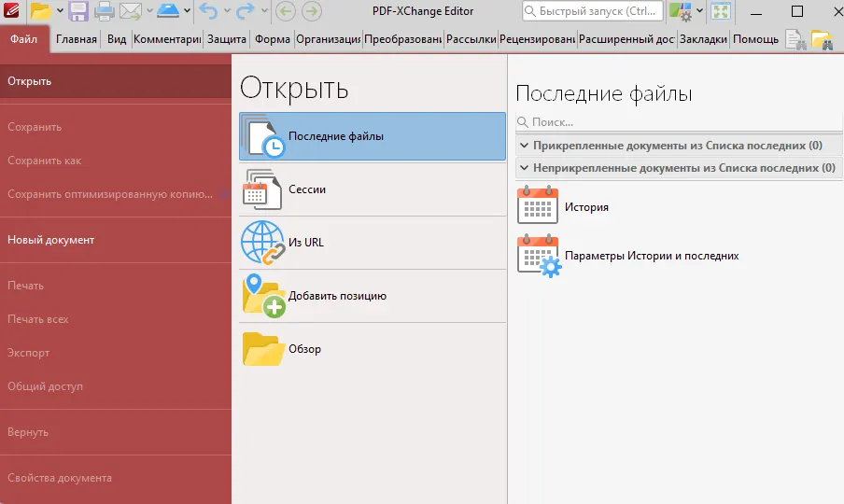
Task: Click Свойства документа in the sidebar
Action: click(116, 478)
